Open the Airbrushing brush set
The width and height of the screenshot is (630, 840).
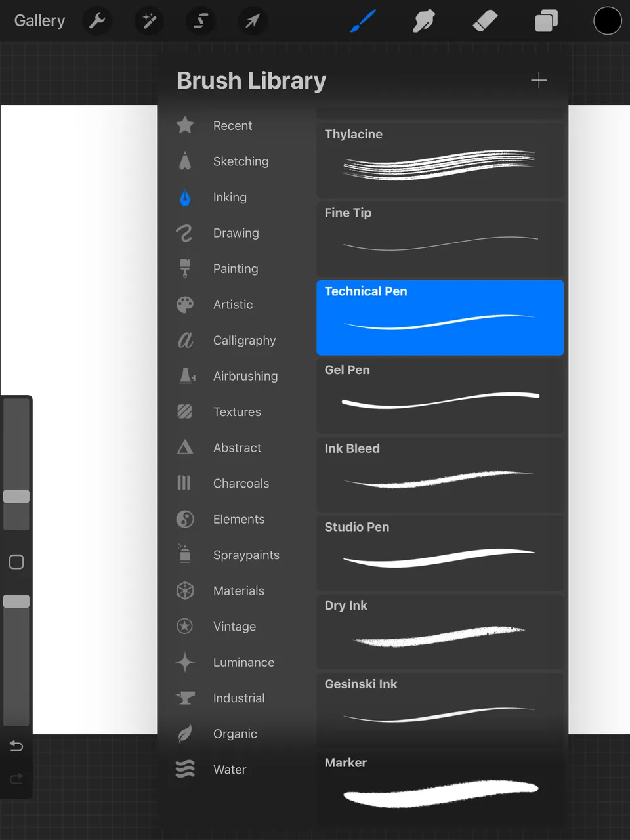pos(237,376)
